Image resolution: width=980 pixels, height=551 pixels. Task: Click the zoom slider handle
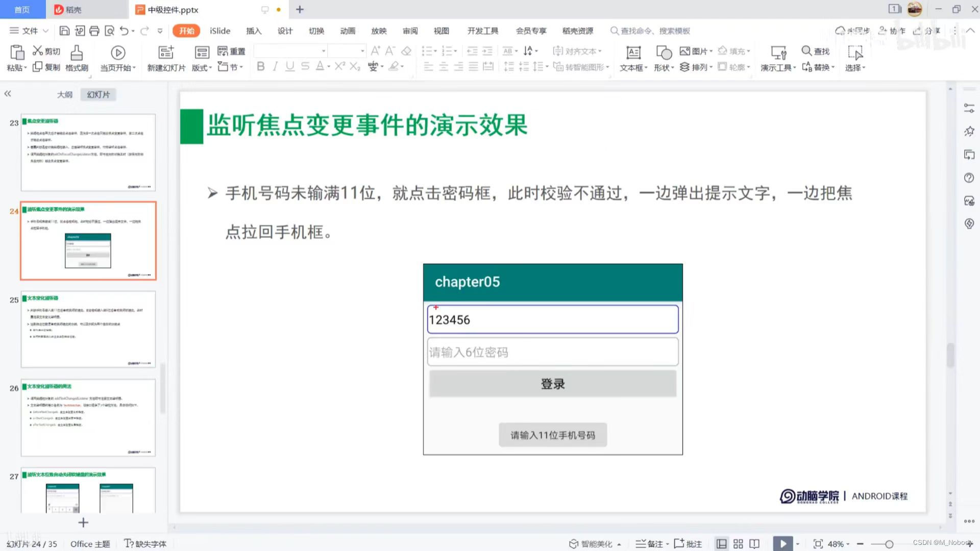point(889,544)
